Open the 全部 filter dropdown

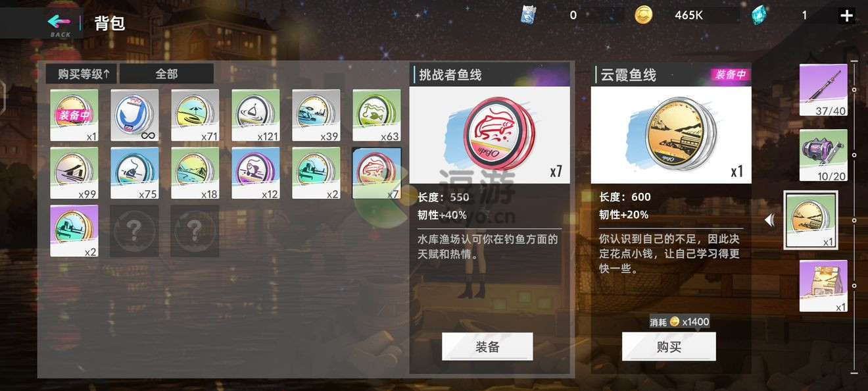point(166,74)
